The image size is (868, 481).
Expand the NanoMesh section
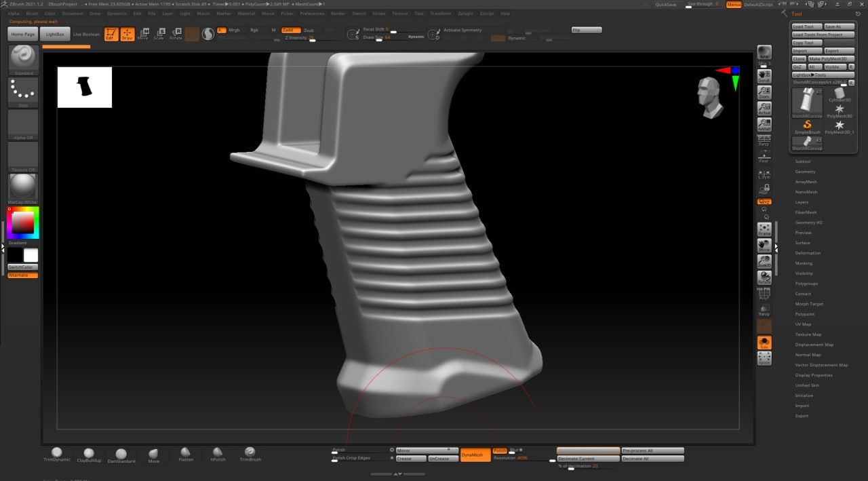[806, 192]
